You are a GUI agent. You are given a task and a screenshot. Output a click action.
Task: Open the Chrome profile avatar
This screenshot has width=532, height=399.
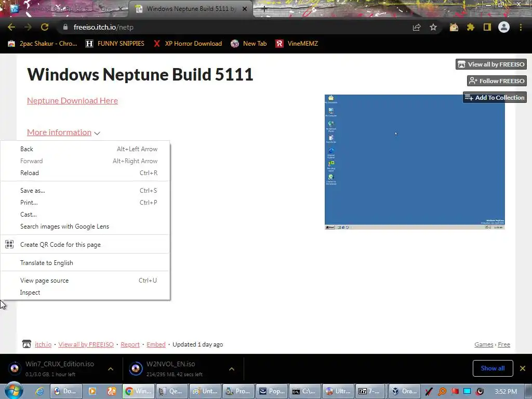click(x=504, y=27)
